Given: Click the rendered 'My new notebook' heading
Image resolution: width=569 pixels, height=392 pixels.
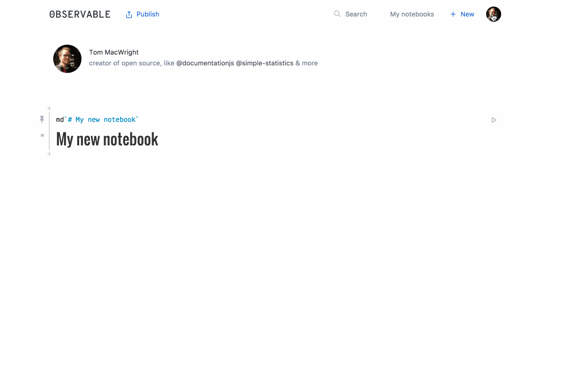Looking at the screenshot, I should (107, 139).
